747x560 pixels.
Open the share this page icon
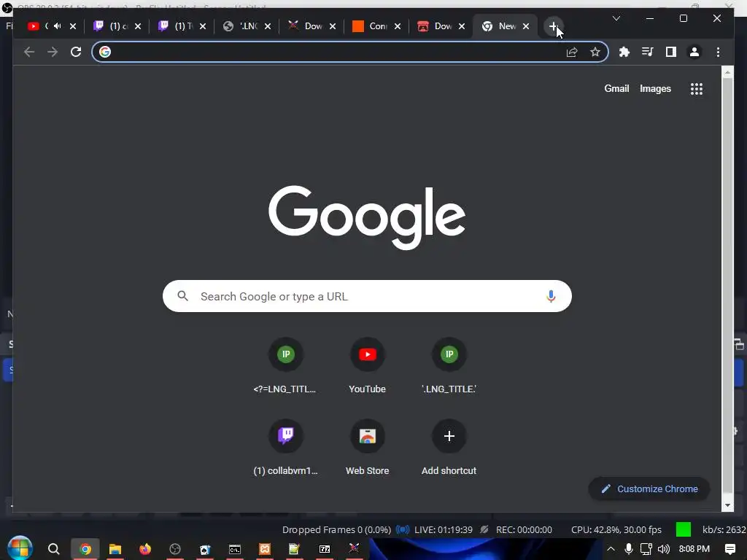tap(572, 52)
